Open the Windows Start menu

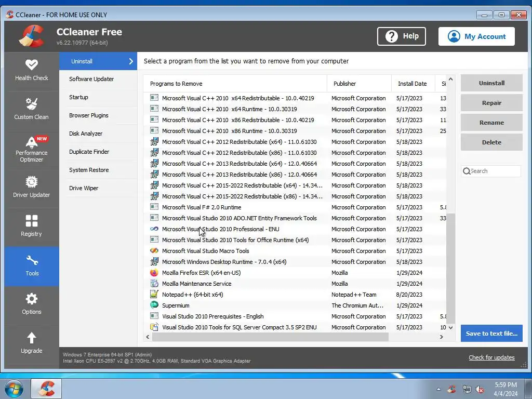(14, 389)
